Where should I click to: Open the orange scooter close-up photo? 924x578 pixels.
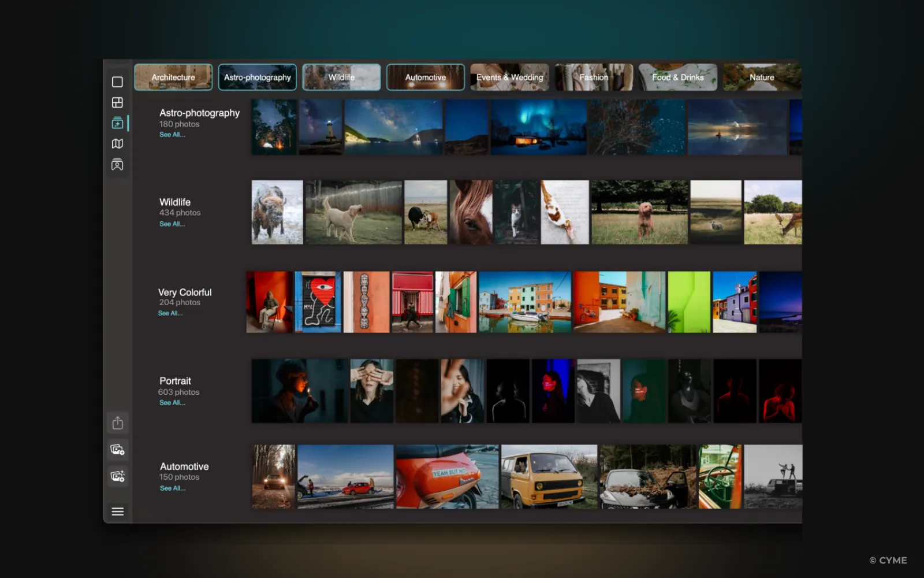coord(447,476)
